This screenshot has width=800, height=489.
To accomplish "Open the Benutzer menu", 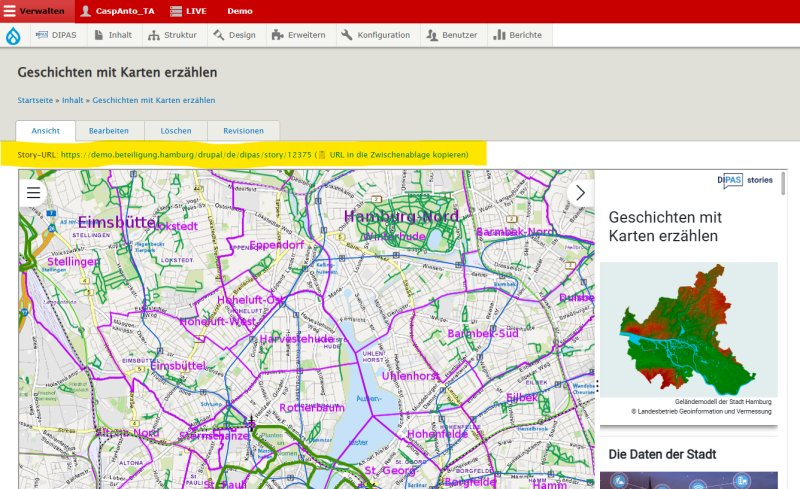I will pyautogui.click(x=452, y=35).
